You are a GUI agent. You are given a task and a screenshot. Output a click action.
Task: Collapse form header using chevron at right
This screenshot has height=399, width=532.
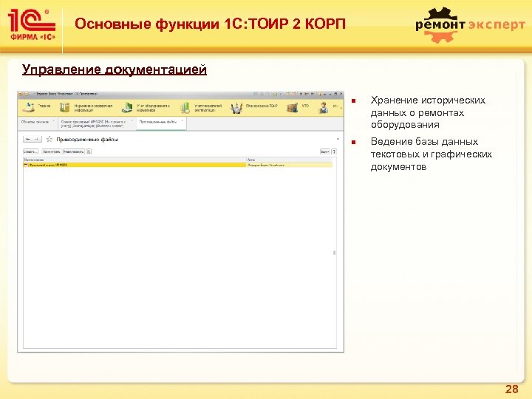(338, 139)
